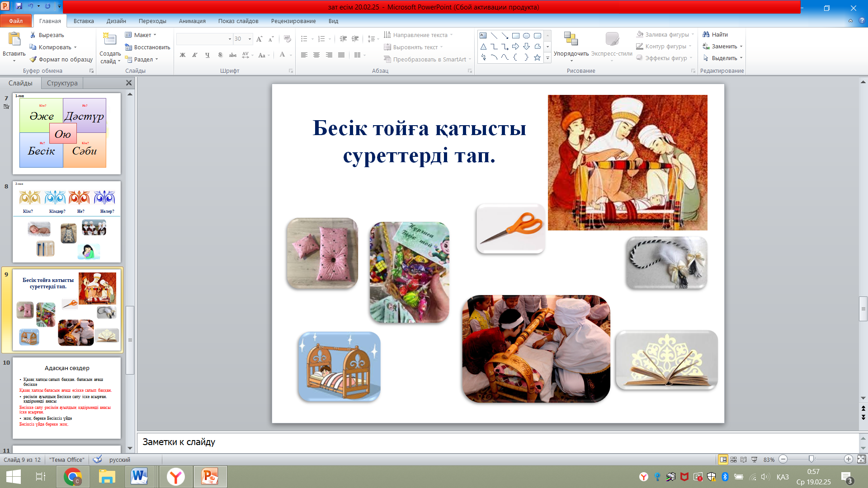Decrease list indent level
868x488 pixels.
pyautogui.click(x=343, y=39)
